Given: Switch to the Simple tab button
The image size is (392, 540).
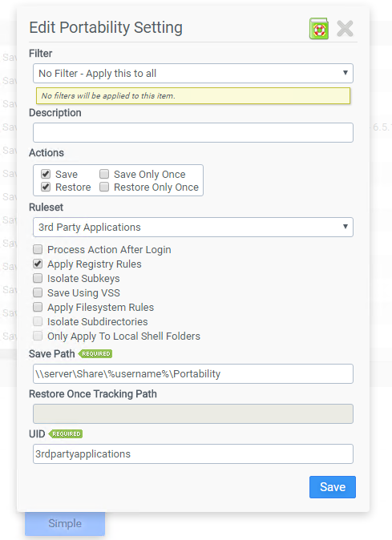Looking at the screenshot, I should tap(65, 523).
